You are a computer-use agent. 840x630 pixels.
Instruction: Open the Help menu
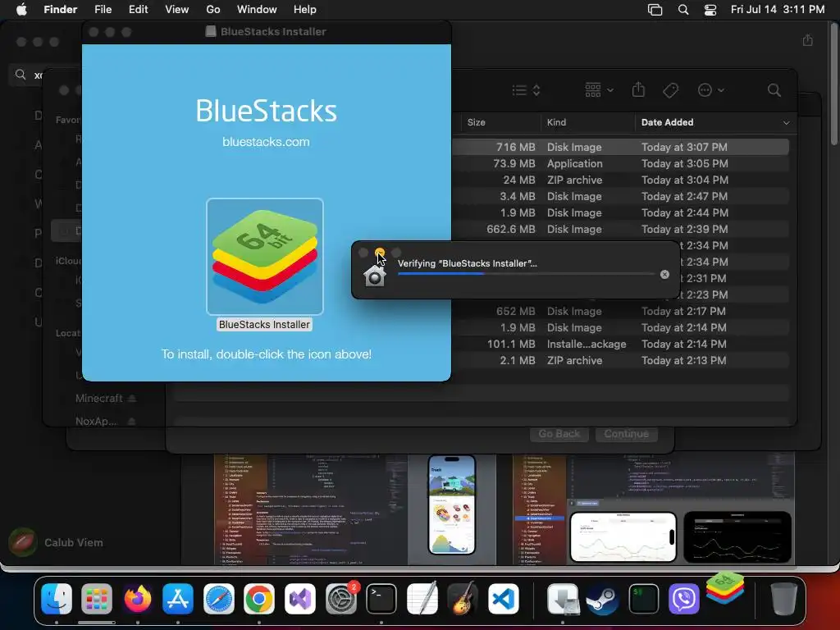pyautogui.click(x=305, y=9)
